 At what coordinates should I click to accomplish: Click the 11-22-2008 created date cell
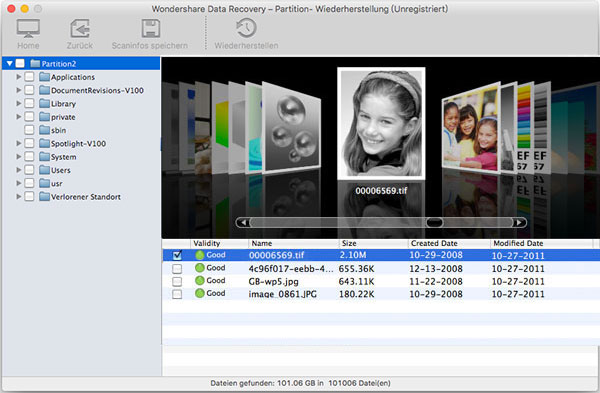[x=436, y=282]
